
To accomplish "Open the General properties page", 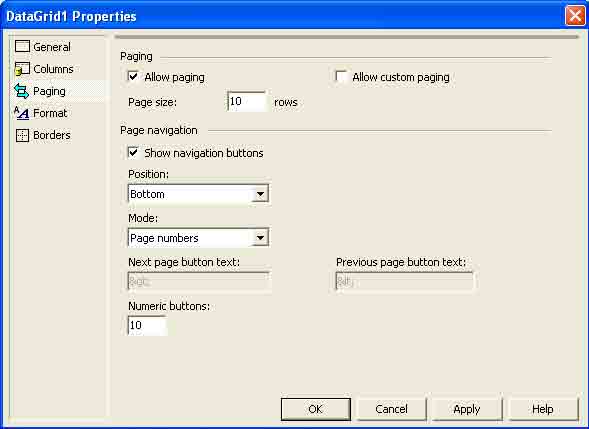I will pos(51,47).
